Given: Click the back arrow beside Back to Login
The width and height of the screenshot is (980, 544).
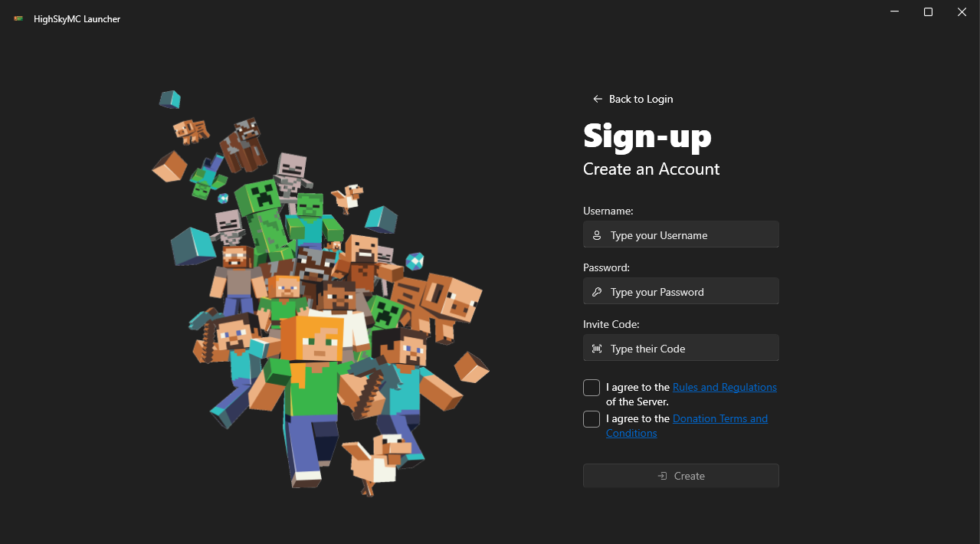Looking at the screenshot, I should tap(598, 99).
